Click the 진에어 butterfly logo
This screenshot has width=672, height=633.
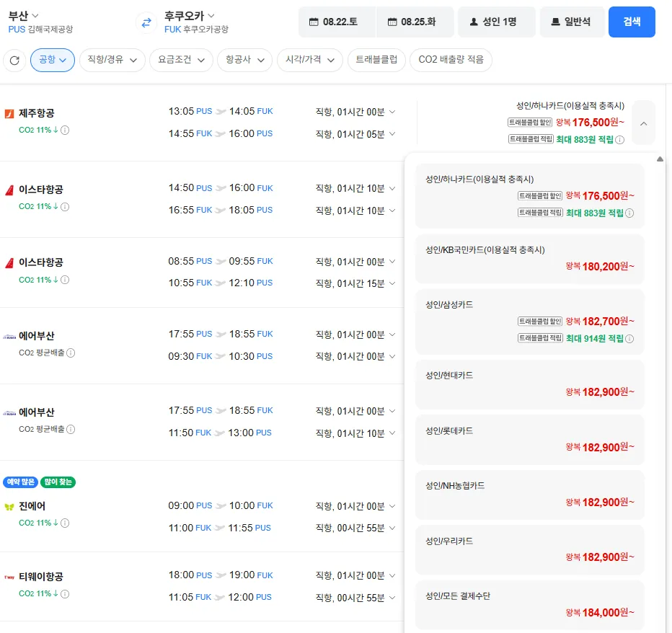tap(9, 507)
